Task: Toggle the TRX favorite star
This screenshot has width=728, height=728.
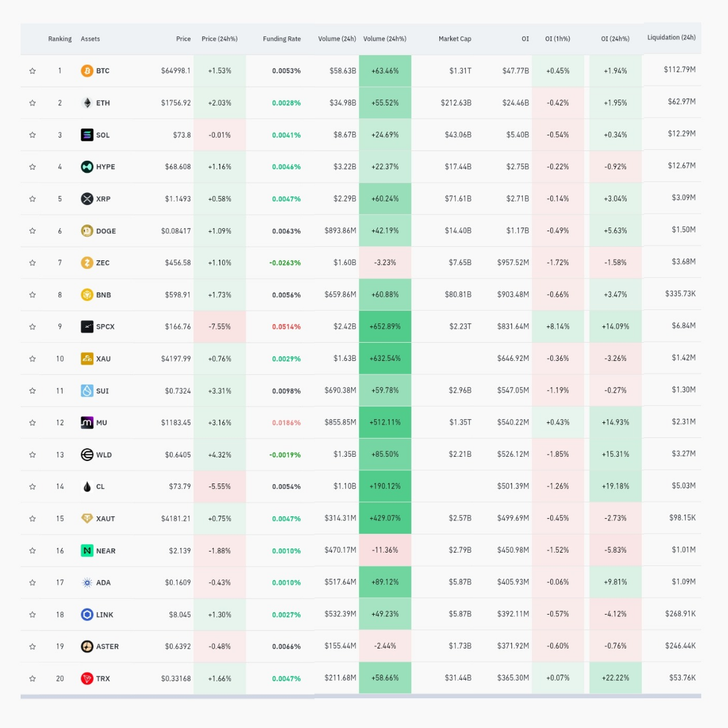Action: tap(32, 678)
